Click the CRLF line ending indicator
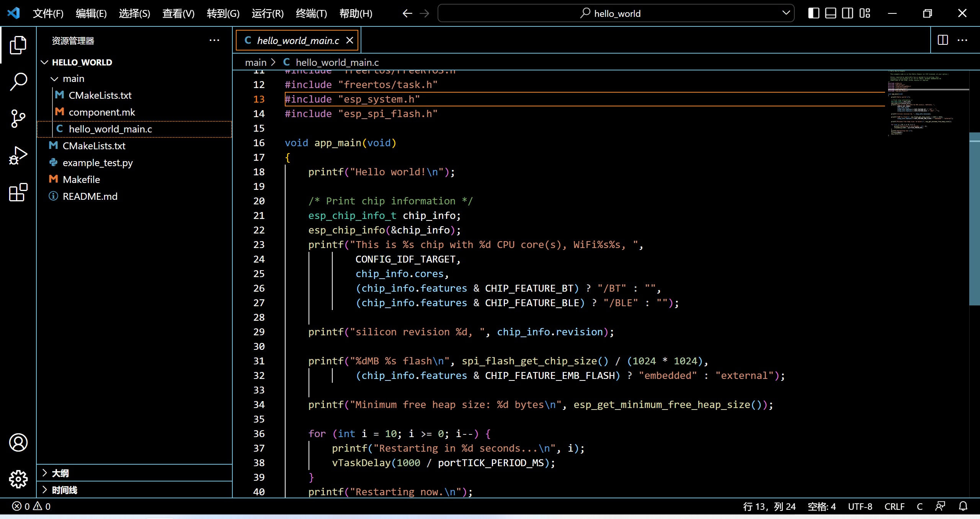The width and height of the screenshot is (980, 519). tap(894, 506)
